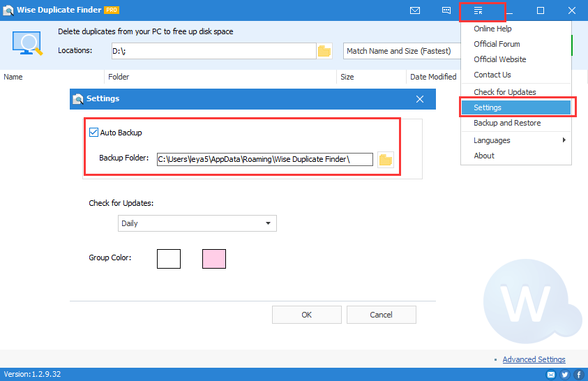Choose Contact Us in the menu

coord(516,75)
